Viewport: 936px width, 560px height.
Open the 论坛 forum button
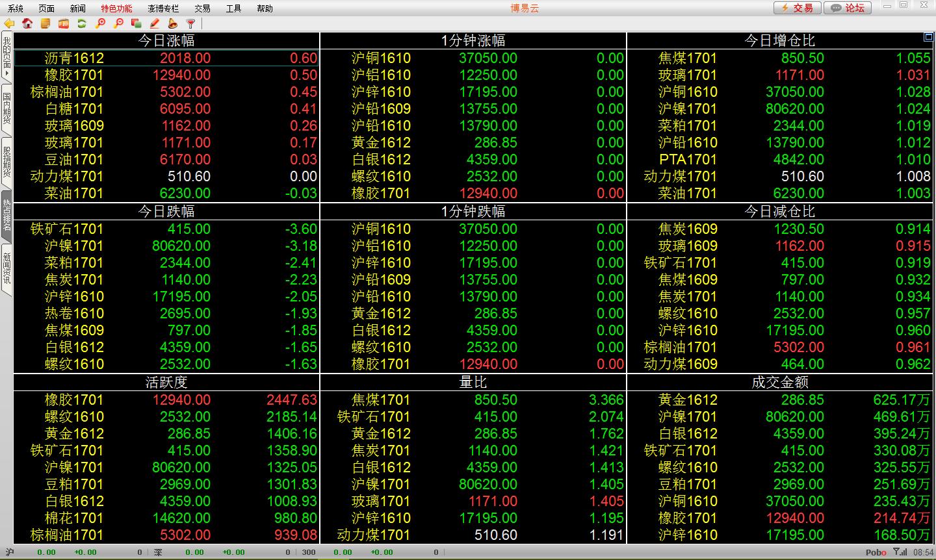tap(848, 8)
